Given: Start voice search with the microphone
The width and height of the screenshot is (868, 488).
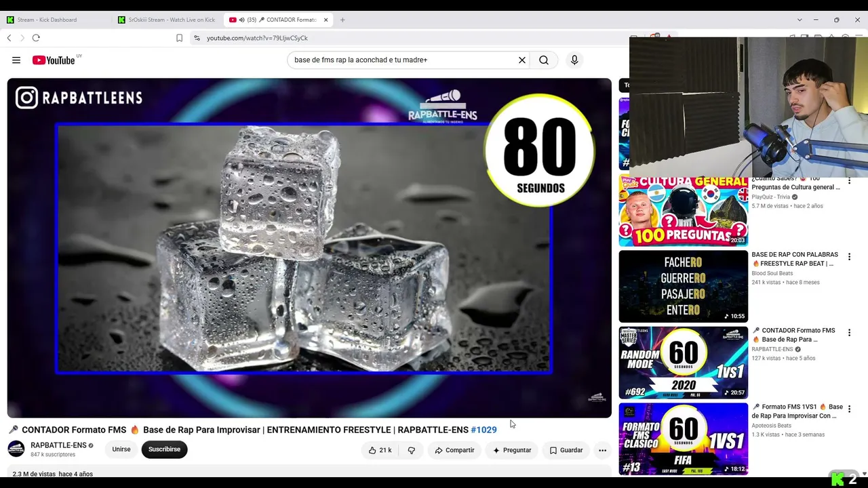Looking at the screenshot, I should [574, 60].
